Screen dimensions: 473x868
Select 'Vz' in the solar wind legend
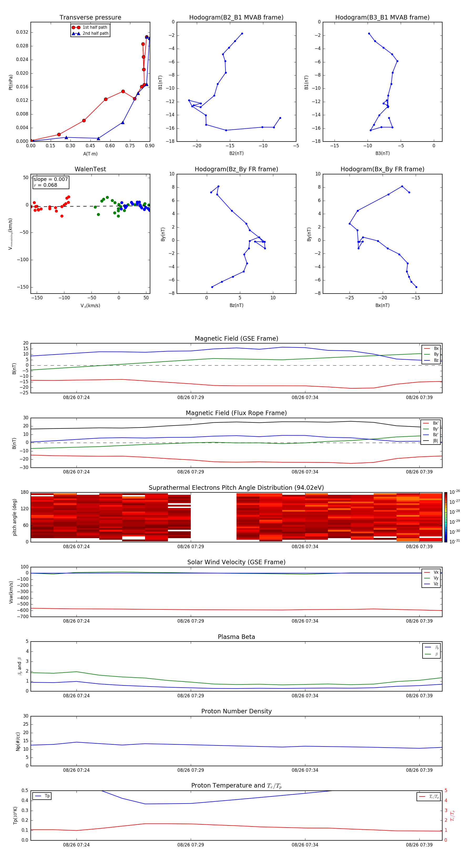point(431,584)
